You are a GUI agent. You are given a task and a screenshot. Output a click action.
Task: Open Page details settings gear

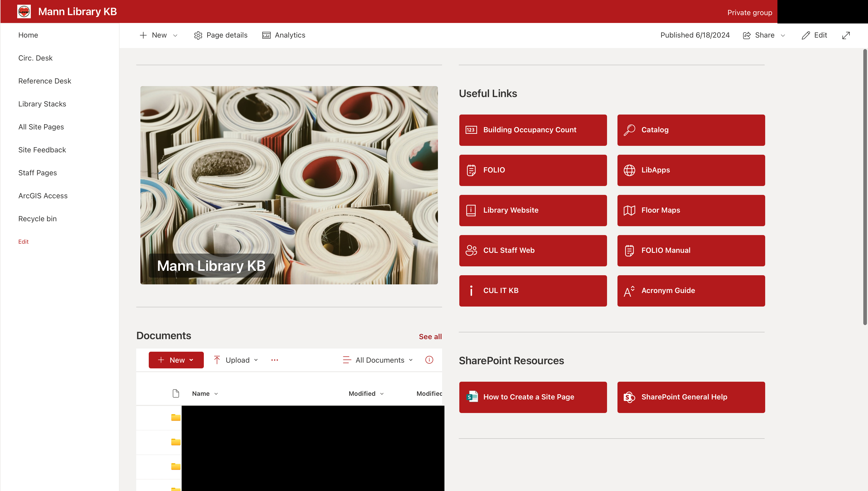pos(199,35)
